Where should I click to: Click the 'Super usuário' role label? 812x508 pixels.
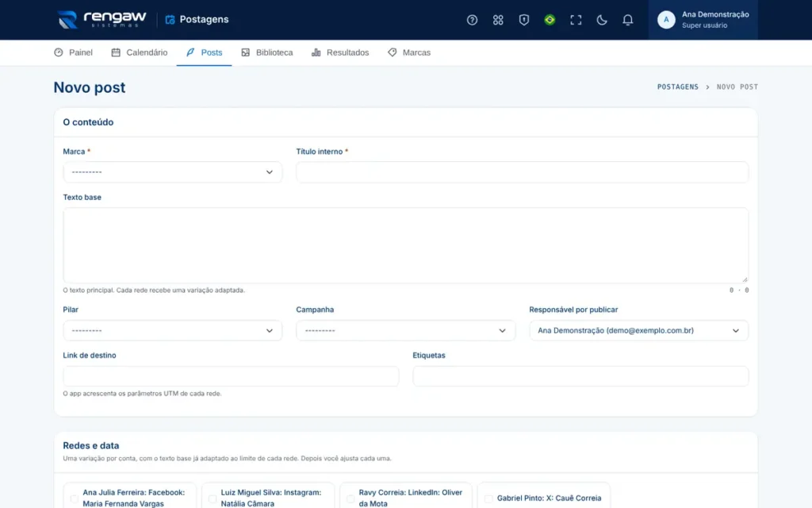(x=704, y=25)
